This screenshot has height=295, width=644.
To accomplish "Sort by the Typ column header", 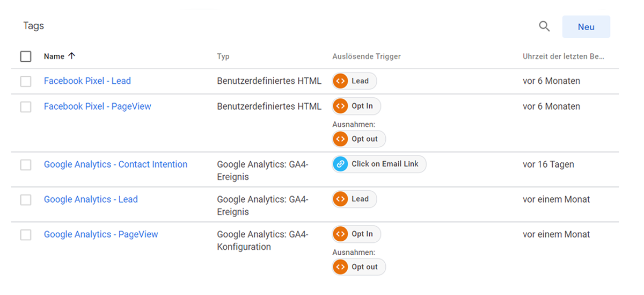I will (223, 56).
